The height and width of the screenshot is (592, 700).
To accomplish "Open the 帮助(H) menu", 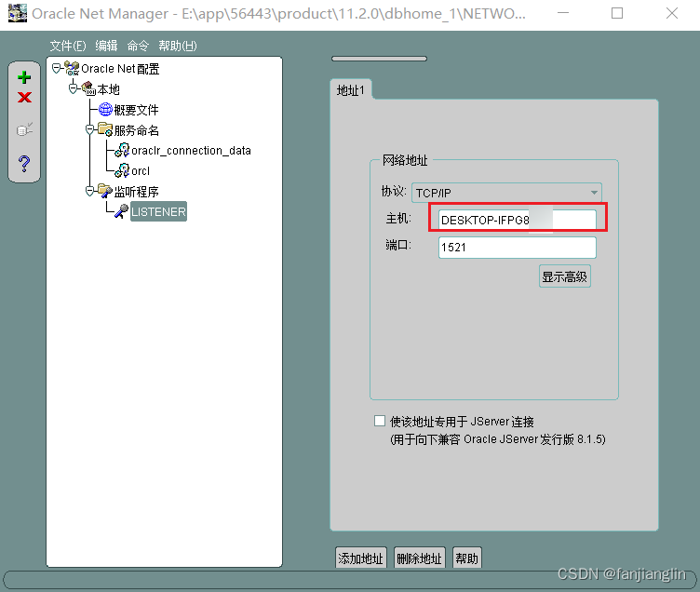I will pos(177,46).
